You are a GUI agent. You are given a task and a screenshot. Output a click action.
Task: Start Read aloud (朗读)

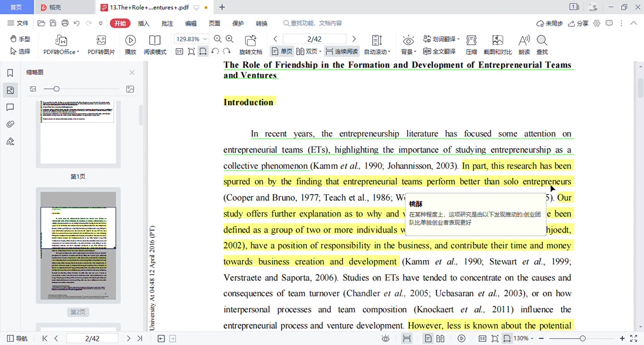[x=524, y=45]
